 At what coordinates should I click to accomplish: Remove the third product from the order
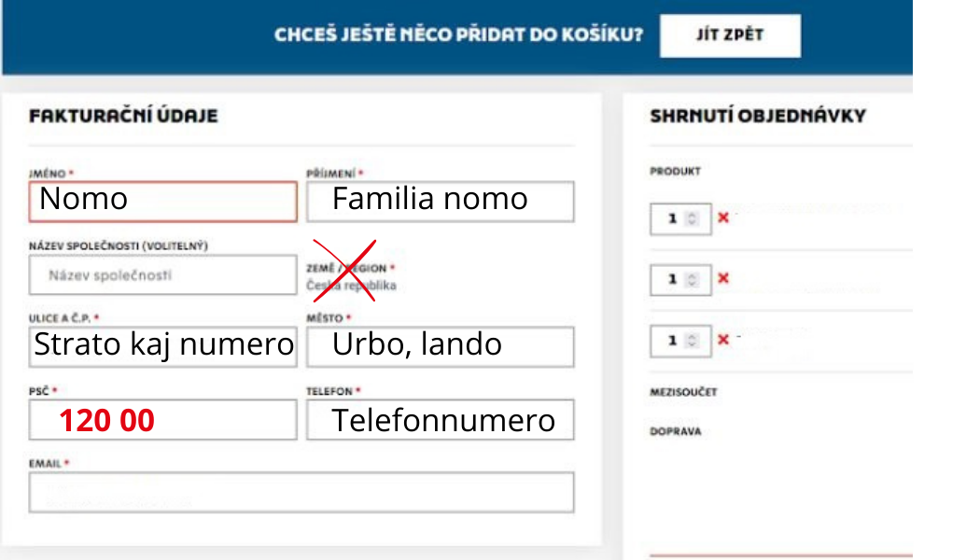(x=722, y=340)
